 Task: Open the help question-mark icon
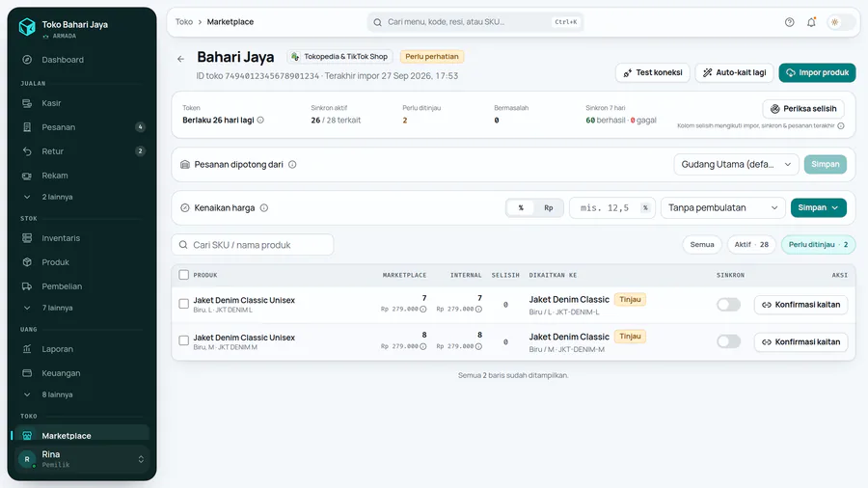[x=789, y=22]
